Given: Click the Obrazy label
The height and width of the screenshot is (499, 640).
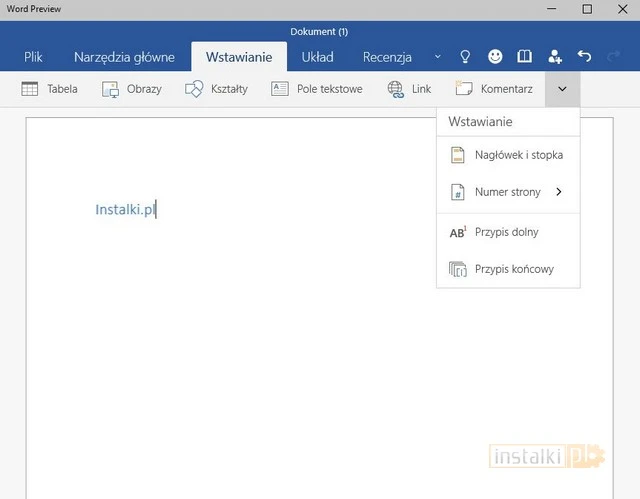Looking at the screenshot, I should point(144,89).
